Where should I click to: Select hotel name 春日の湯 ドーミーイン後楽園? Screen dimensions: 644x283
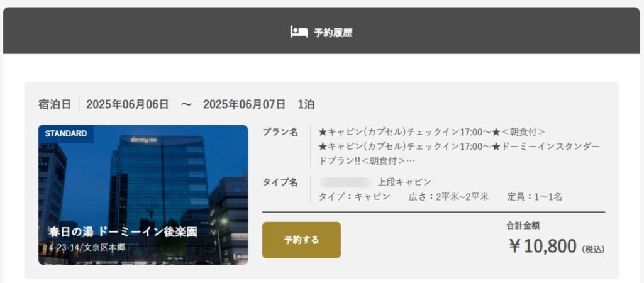[x=123, y=232]
